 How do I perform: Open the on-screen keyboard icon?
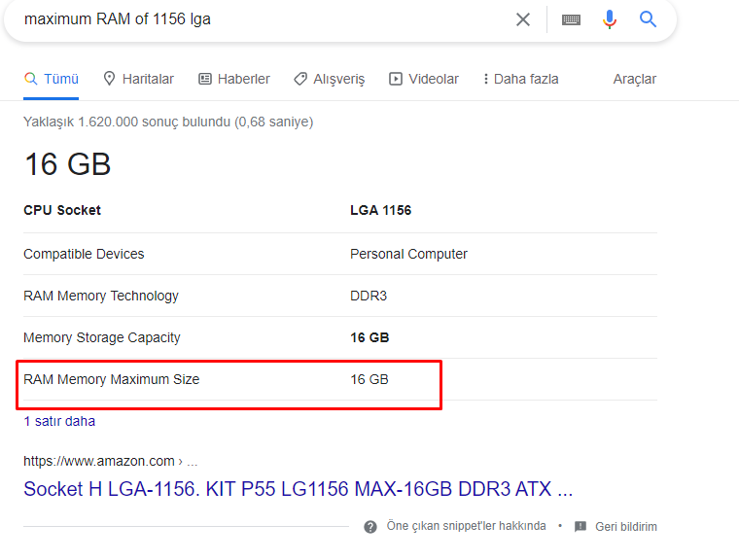click(x=571, y=19)
